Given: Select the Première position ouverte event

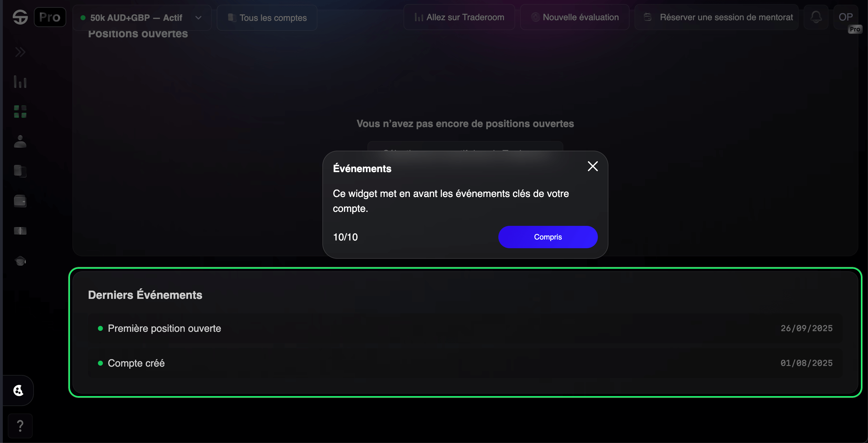Looking at the screenshot, I should click(164, 329).
